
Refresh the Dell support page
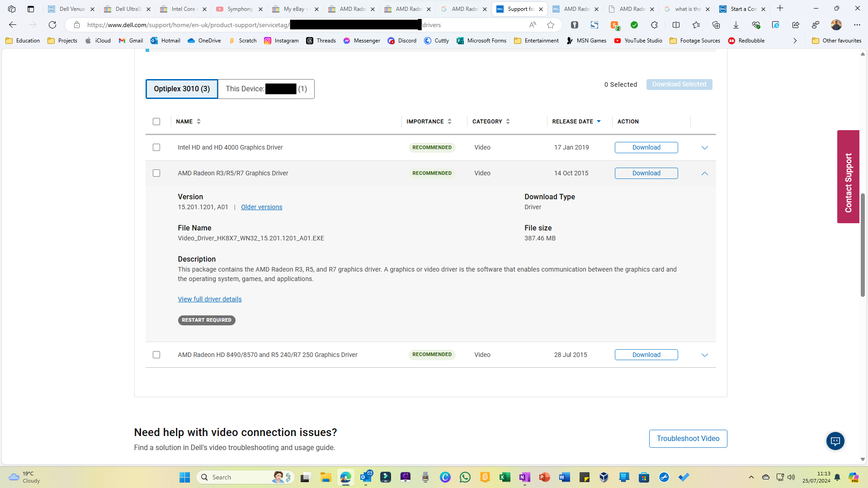(52, 25)
